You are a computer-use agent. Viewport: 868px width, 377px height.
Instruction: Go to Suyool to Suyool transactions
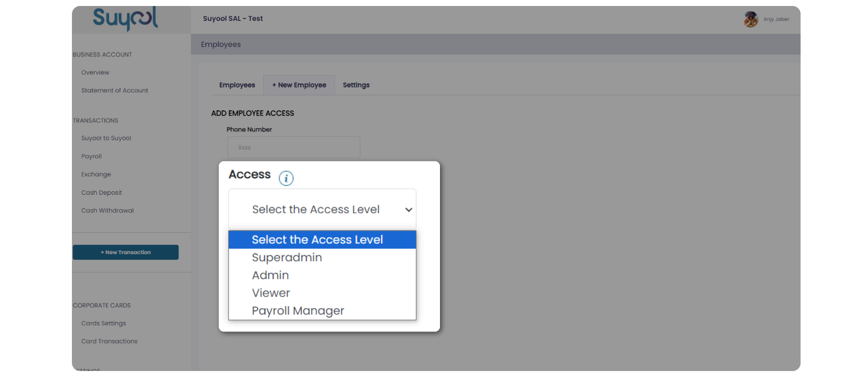[x=106, y=138]
